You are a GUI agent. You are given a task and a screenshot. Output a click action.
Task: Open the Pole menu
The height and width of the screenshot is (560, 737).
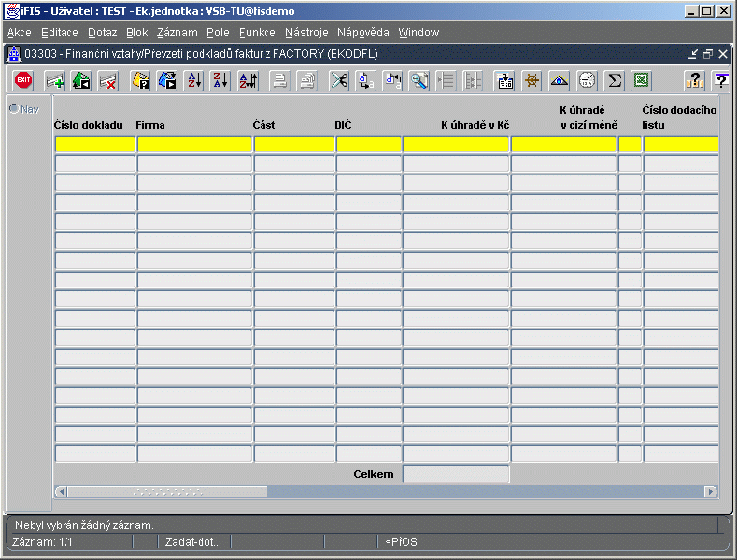(218, 33)
